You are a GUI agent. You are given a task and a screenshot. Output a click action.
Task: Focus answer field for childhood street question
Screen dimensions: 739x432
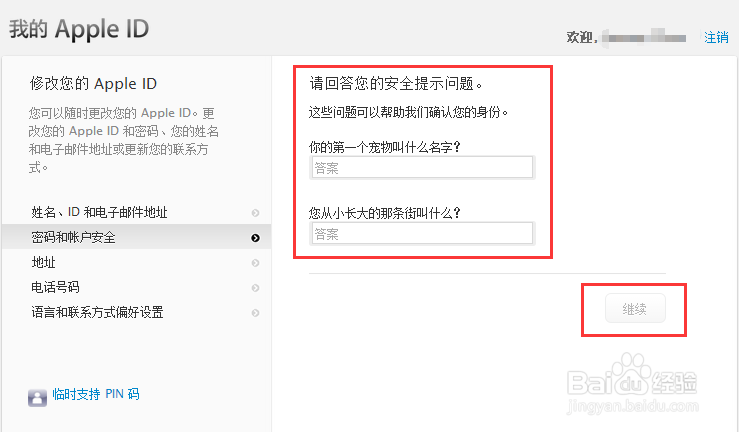[422, 234]
